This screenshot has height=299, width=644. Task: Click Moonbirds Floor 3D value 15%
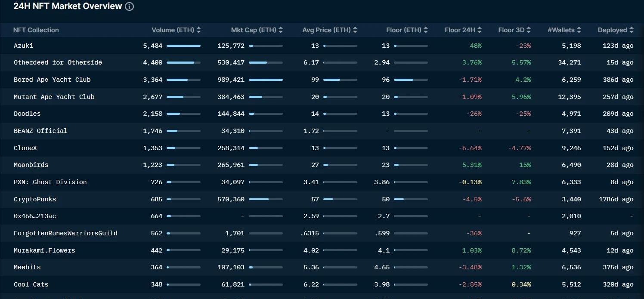pyautogui.click(x=525, y=165)
